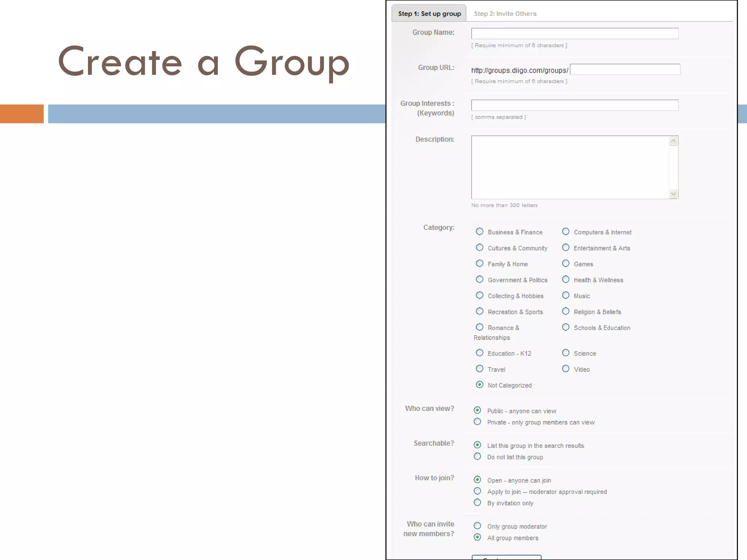Click the Description scrollbar down arrow
This screenshot has height=560, width=747.
[673, 194]
